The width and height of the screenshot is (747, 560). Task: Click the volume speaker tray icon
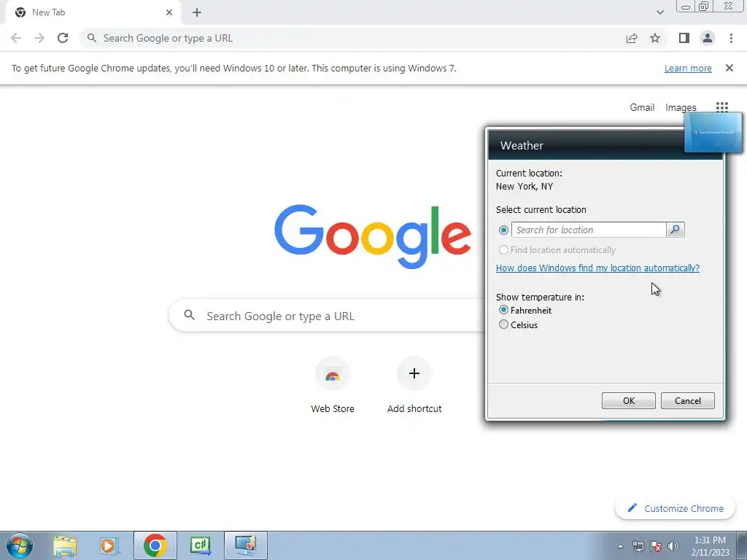click(x=673, y=547)
